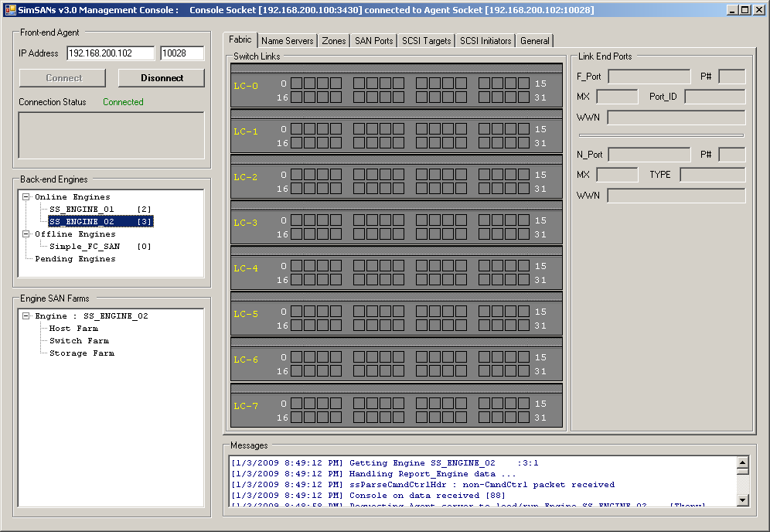This screenshot has height=532, width=770.
Task: Click port 16 on line card LC-5
Action: click(x=296, y=326)
